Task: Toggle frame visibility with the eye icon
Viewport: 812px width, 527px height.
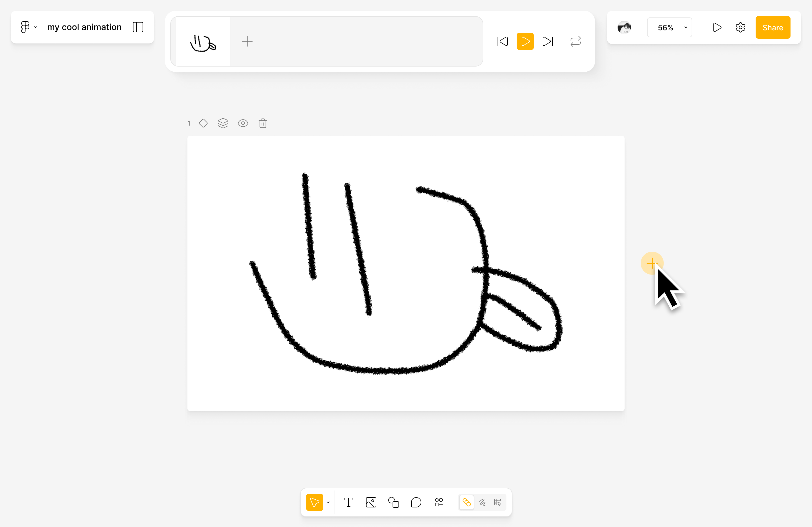Action: pos(243,123)
